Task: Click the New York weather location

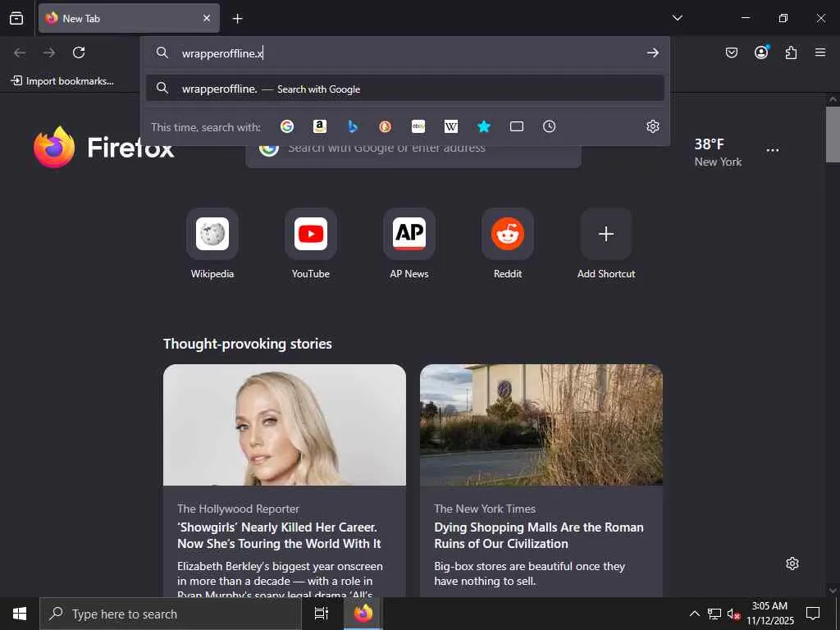Action: (718, 162)
